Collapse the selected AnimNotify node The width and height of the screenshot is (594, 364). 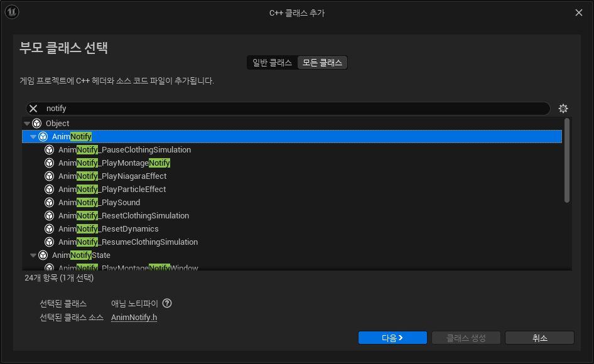[x=33, y=137]
